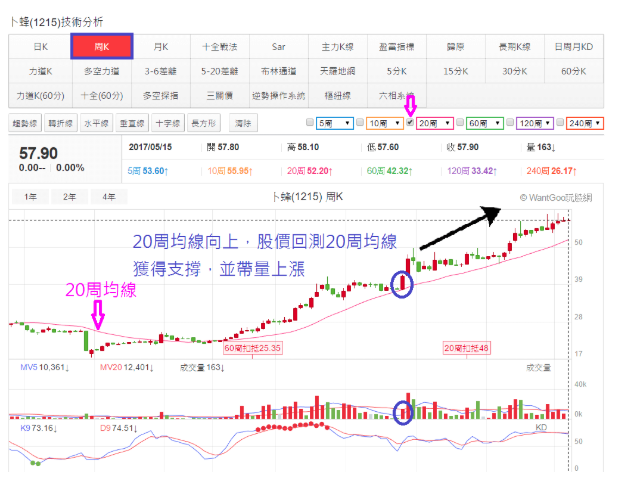The image size is (625, 483).
Task: Enable the 240周 moving average checkbox
Action: pyautogui.click(x=560, y=122)
